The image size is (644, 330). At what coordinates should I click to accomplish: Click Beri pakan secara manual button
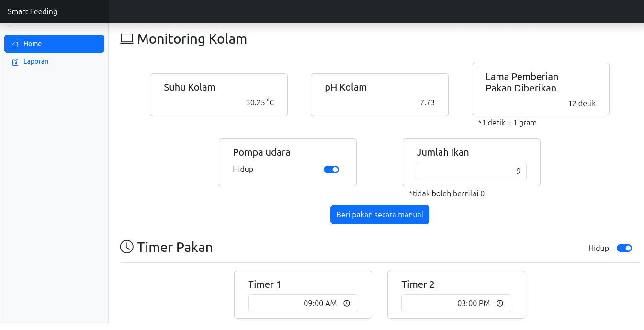(x=380, y=215)
